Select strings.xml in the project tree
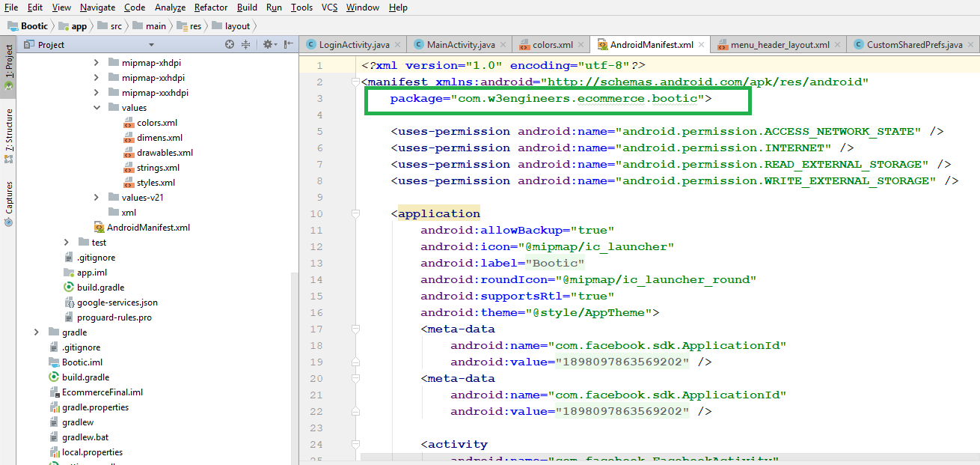 158,168
